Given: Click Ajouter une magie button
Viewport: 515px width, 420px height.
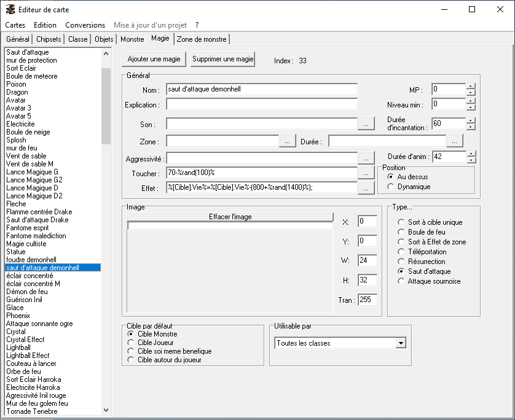Looking at the screenshot, I should (154, 60).
